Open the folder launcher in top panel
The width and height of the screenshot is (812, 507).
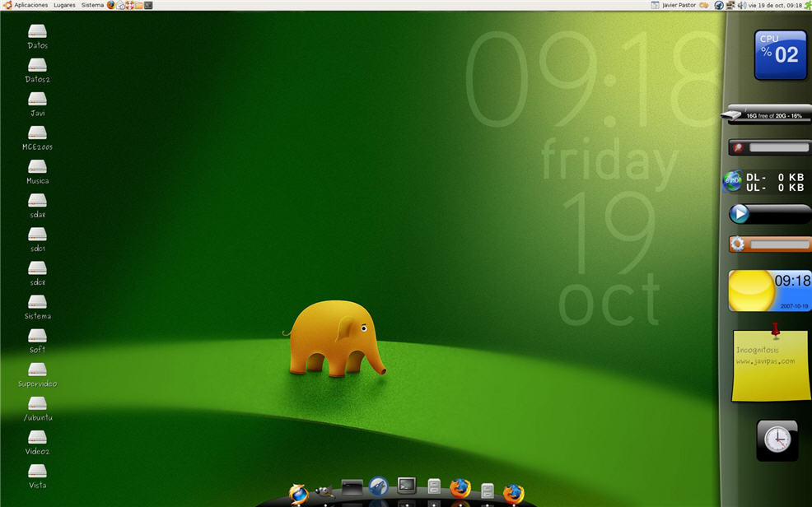coord(139,5)
